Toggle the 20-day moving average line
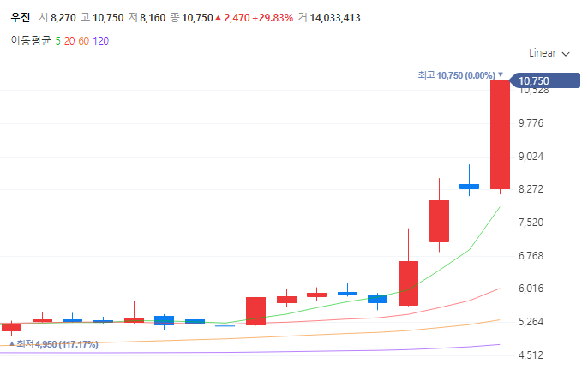Screen dimensions: 588x369 69,41
